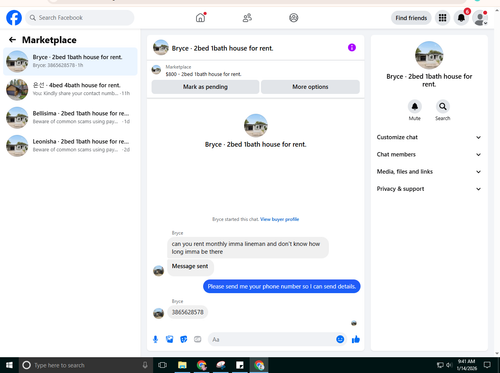Open the Windows notification center icon
Viewport: 500px width, 373px height.
pyautogui.click(x=487, y=365)
